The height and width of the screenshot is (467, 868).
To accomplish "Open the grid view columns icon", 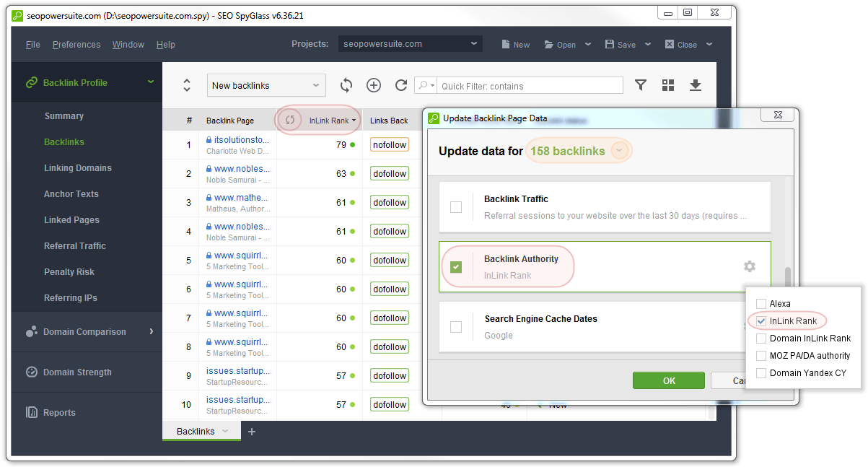I will [x=668, y=85].
